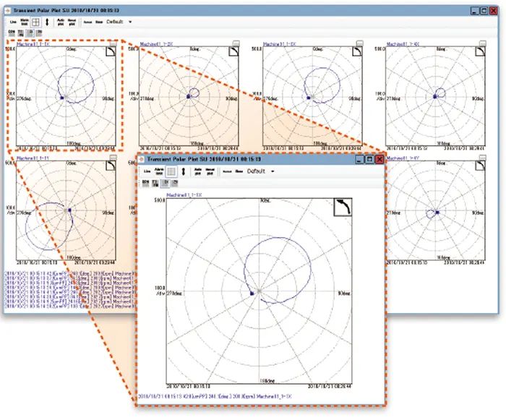Viewport: 506px width, 420px height.
Task: Click third filter button under front window toolbar
Action: [x=165, y=183]
